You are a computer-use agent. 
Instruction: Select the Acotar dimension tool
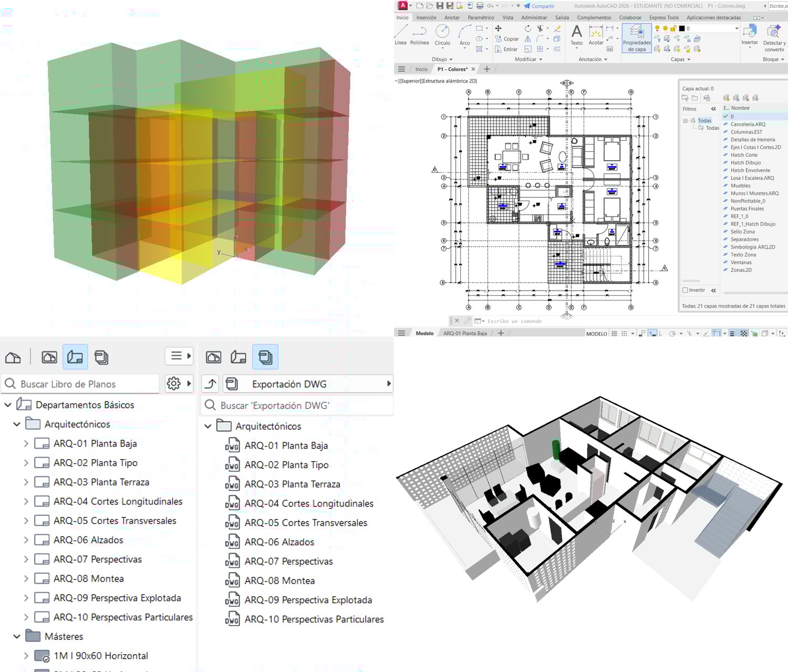(596, 35)
